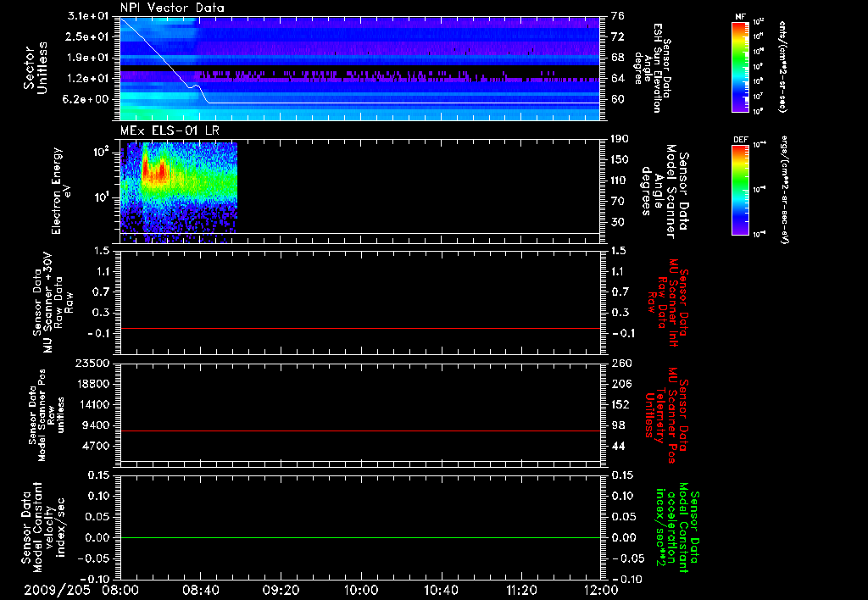Click the red 'MU Scanner Pos Telemetry Unitless' label
Screen dimensions: 868x600
667,416
